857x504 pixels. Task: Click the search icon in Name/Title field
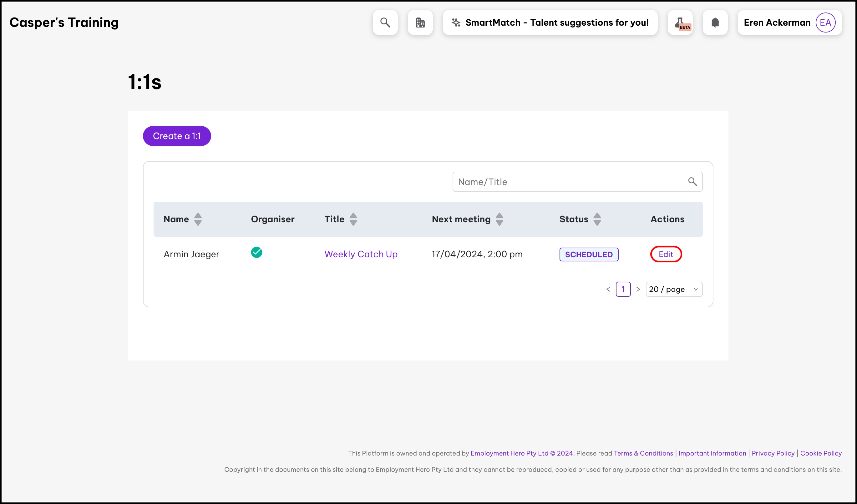pos(692,182)
